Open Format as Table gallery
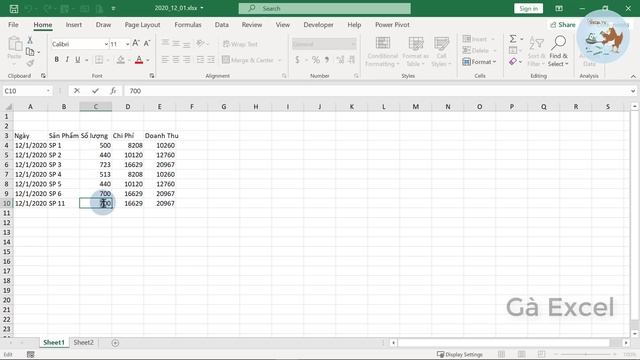The image size is (640, 360). point(416,51)
